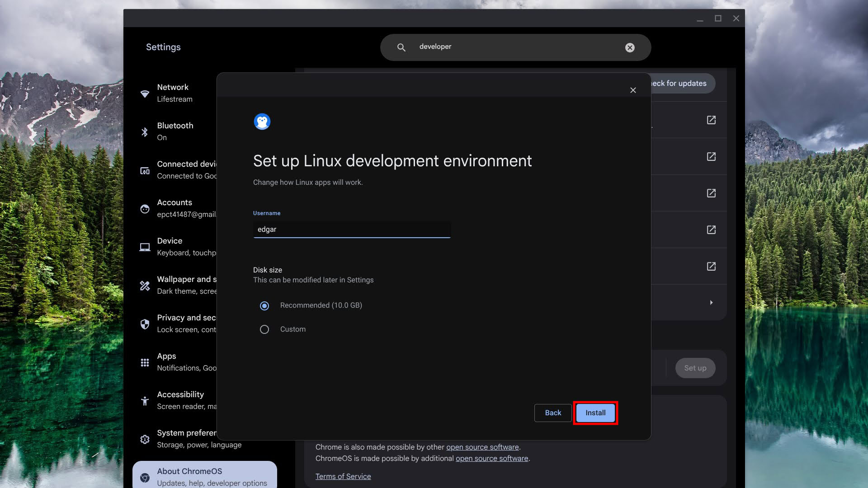The width and height of the screenshot is (868, 488).
Task: Click the Accounts face icon
Action: coord(145,209)
